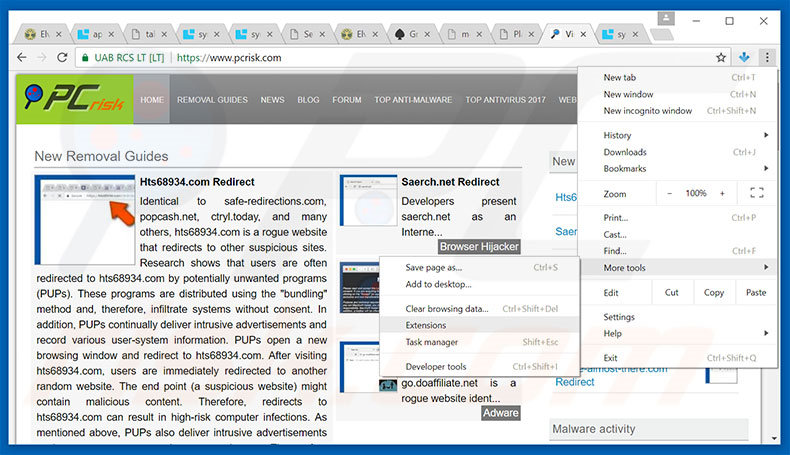The height and width of the screenshot is (455, 790).
Task: Select Find... in Chrome menu
Action: [615, 251]
